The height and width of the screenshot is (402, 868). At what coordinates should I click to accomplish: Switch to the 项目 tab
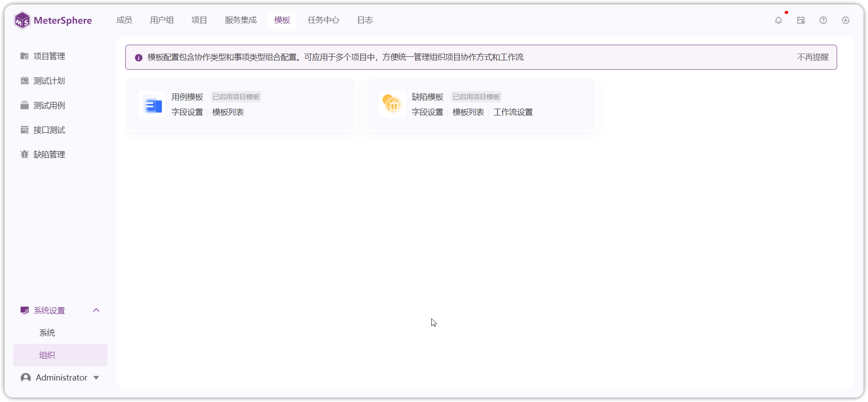coord(200,20)
